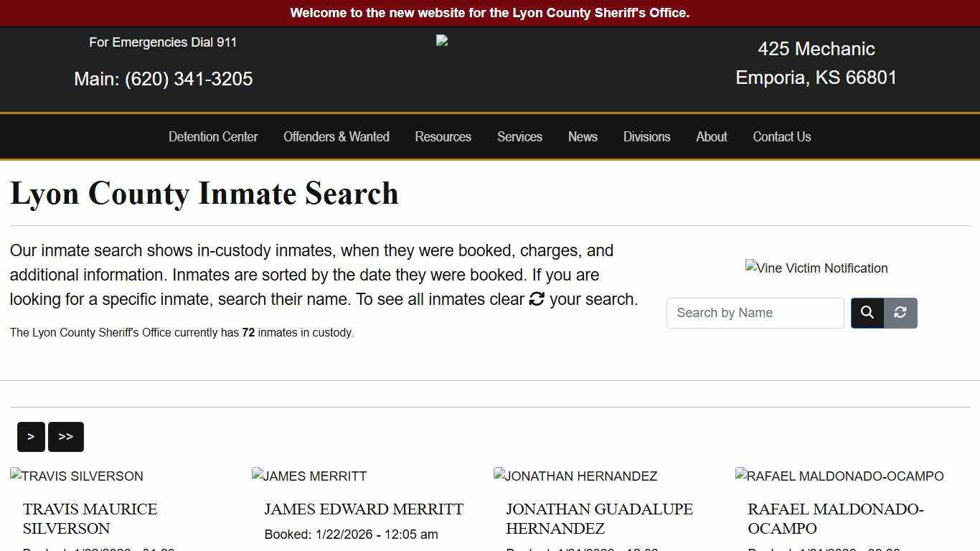This screenshot has width=980, height=551.
Task: Open the Detention Center menu
Action: pyautogui.click(x=213, y=136)
